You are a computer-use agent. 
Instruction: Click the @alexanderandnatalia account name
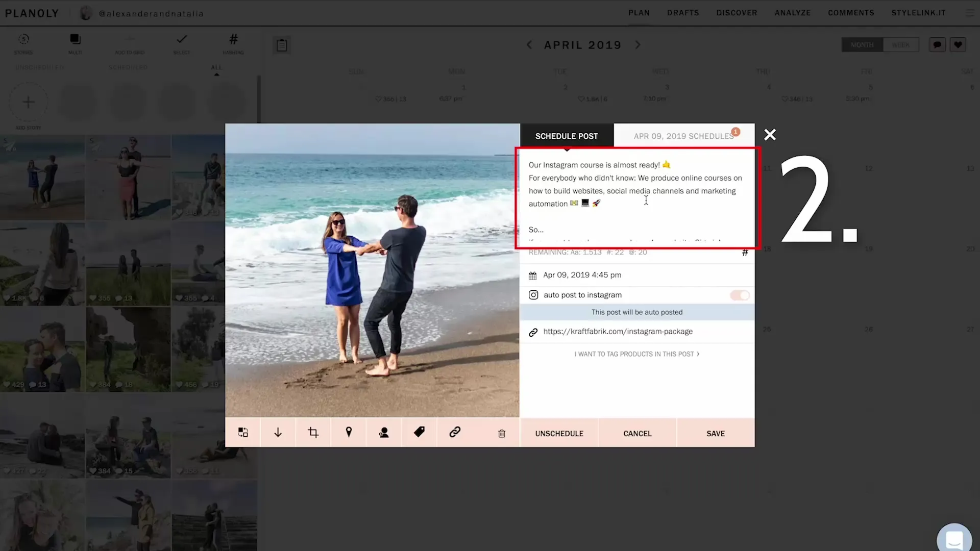151,14
